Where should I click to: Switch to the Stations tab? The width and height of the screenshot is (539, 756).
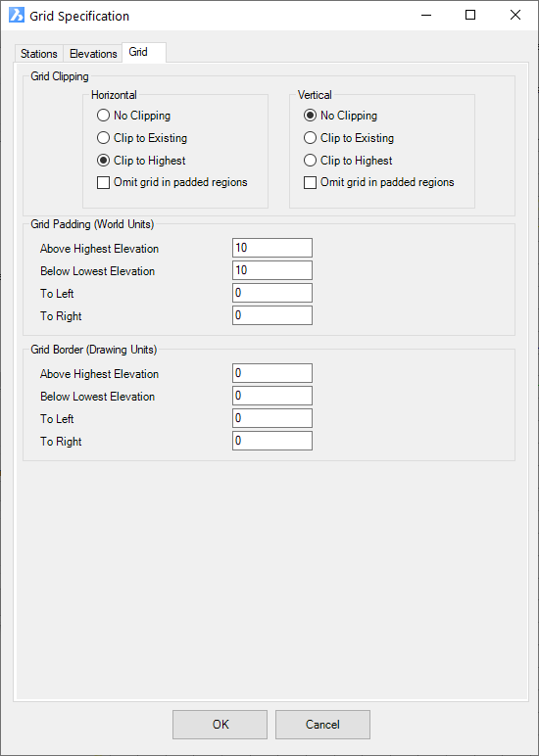[39, 54]
